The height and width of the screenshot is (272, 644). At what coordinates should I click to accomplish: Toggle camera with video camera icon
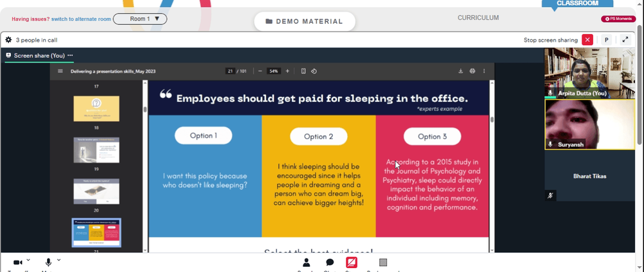point(17,262)
